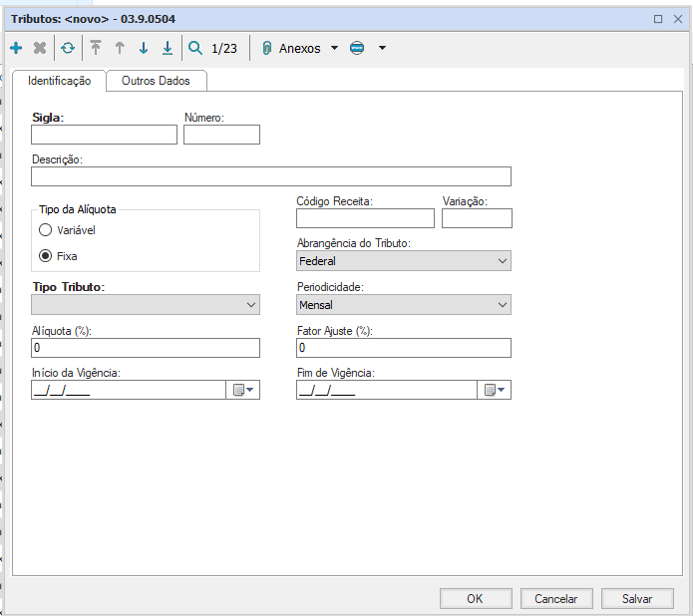
Task: Go to first record arrow icon
Action: (x=96, y=48)
